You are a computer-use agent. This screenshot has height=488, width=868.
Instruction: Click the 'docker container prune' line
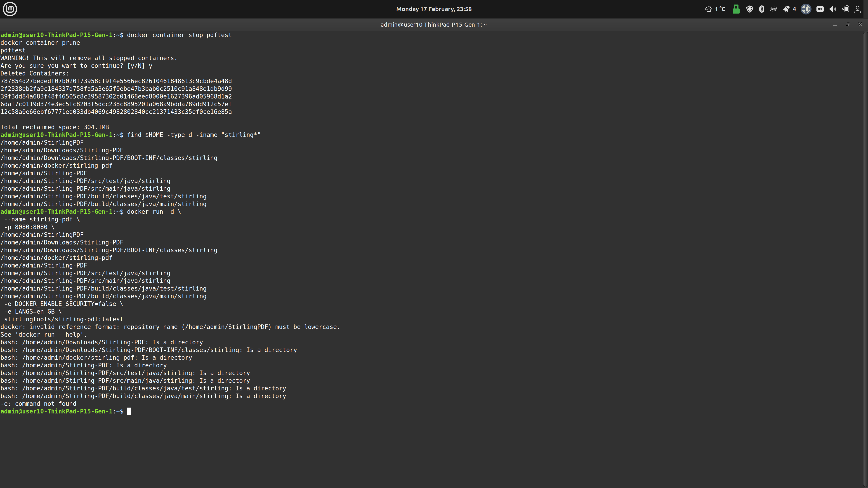pos(40,43)
